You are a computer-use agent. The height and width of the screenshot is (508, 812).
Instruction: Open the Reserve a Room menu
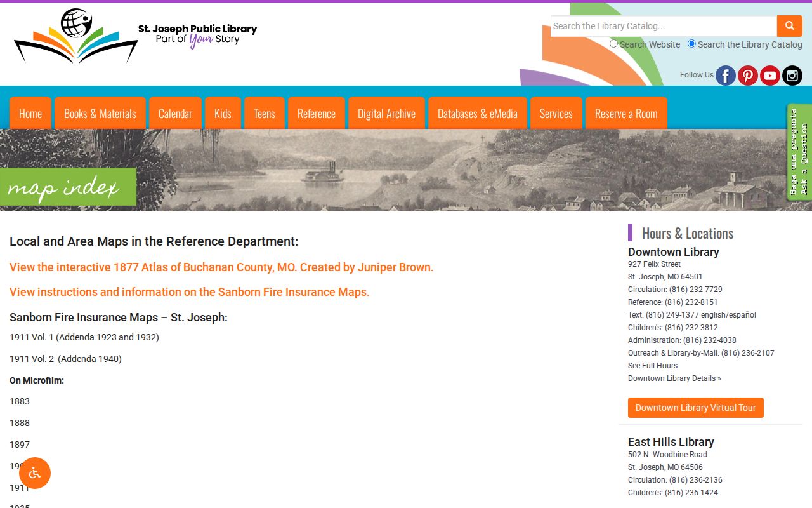click(626, 113)
